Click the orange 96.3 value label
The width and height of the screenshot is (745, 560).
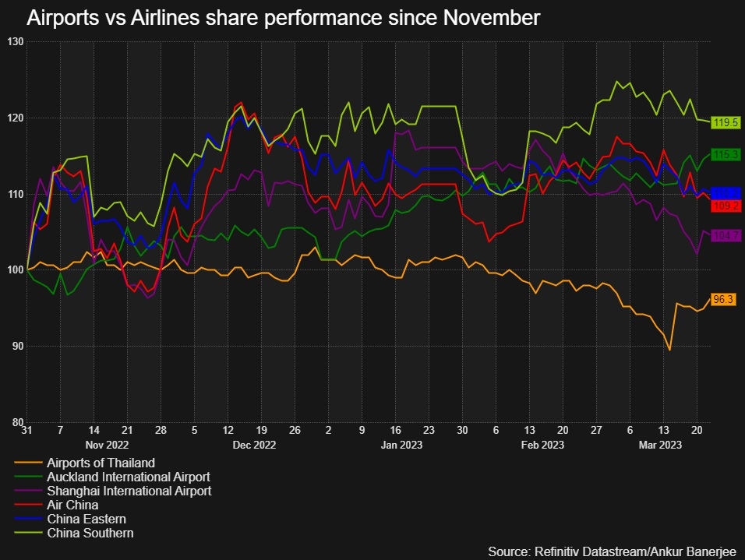pyautogui.click(x=723, y=299)
